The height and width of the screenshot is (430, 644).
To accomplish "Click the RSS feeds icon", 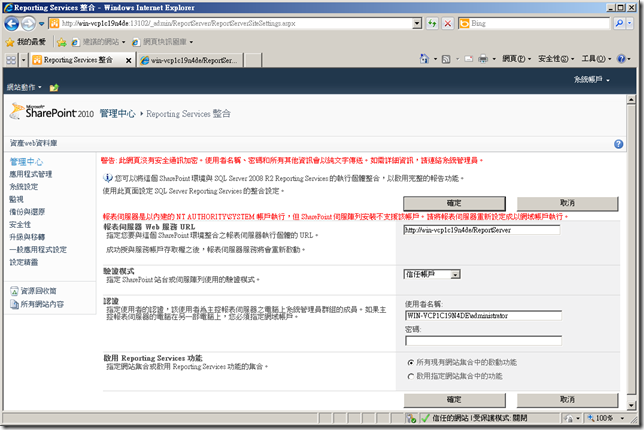I will pyautogui.click(x=446, y=59).
